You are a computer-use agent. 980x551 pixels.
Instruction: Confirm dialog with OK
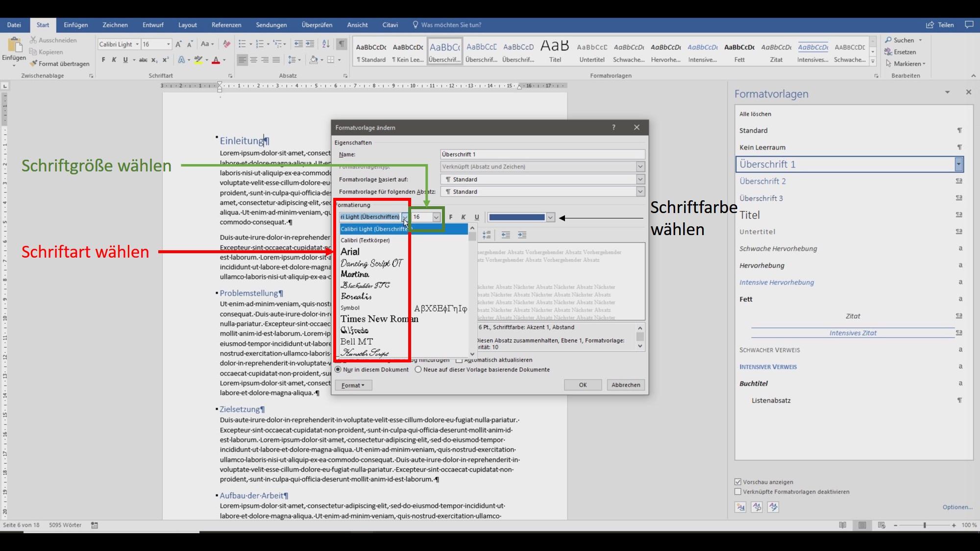pyautogui.click(x=583, y=385)
